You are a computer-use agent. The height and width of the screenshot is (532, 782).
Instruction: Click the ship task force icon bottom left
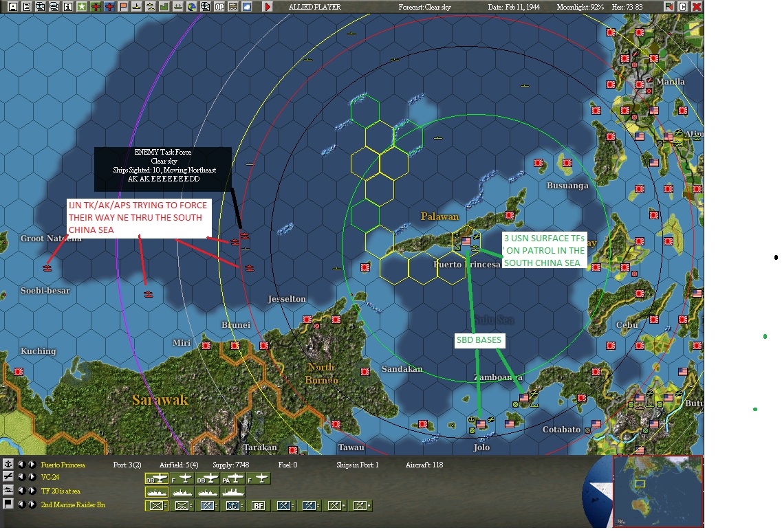pyautogui.click(x=8, y=491)
